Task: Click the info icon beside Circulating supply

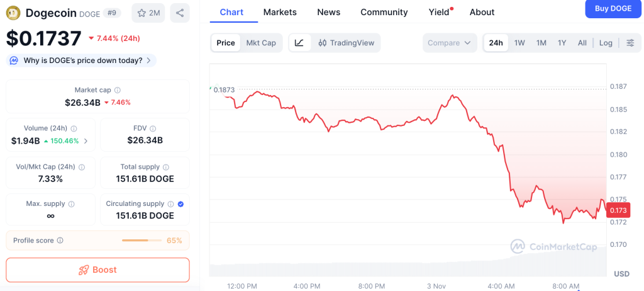Action: click(x=170, y=203)
